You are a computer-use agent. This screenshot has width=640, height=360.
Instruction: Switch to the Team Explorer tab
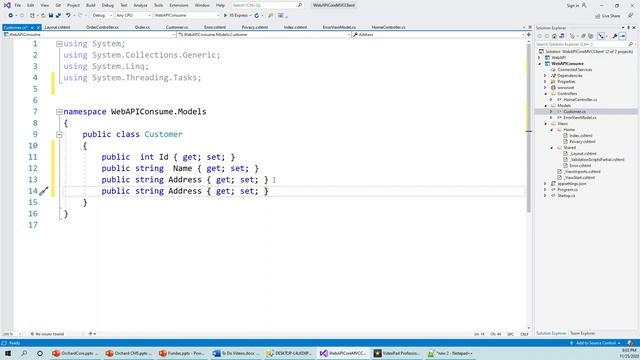coord(582,333)
